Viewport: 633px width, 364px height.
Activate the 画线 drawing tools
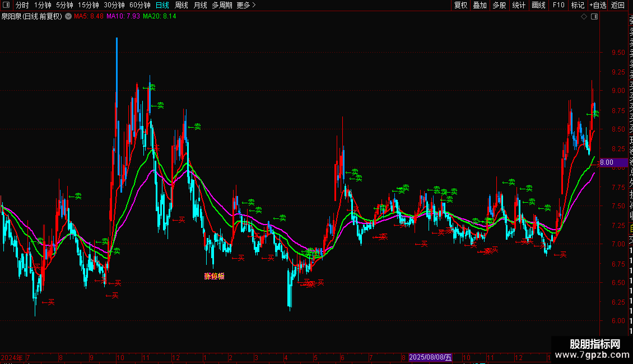[538, 5]
